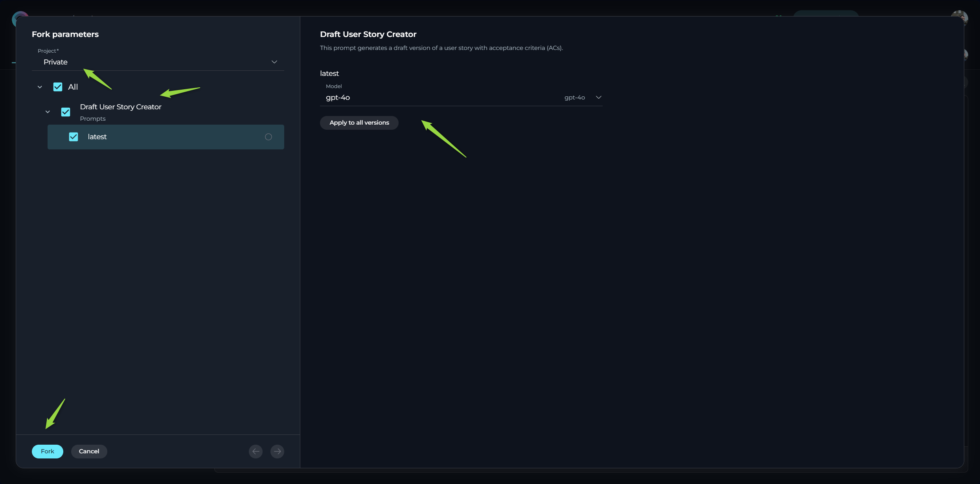Expand the Draft User Story Creator tree item
This screenshot has width=980, height=484.
pyautogui.click(x=48, y=112)
